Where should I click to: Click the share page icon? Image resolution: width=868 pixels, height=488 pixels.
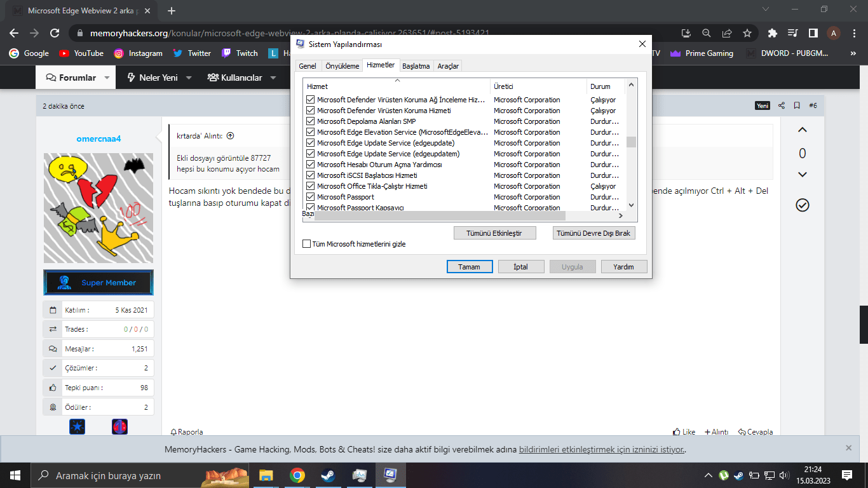pyautogui.click(x=727, y=33)
